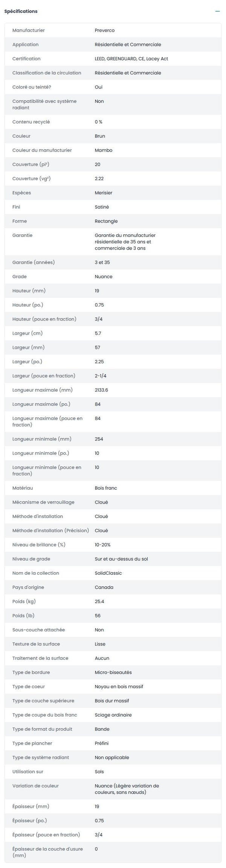
Task: Click the LEED, GREENGUARD, CE, Lacey Act value
Action: point(131,59)
